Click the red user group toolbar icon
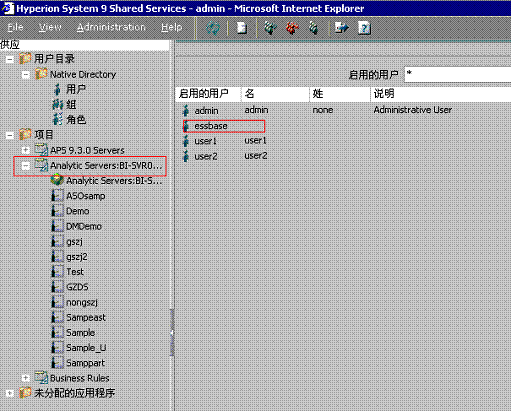The width and height of the screenshot is (512, 412). coord(292,28)
